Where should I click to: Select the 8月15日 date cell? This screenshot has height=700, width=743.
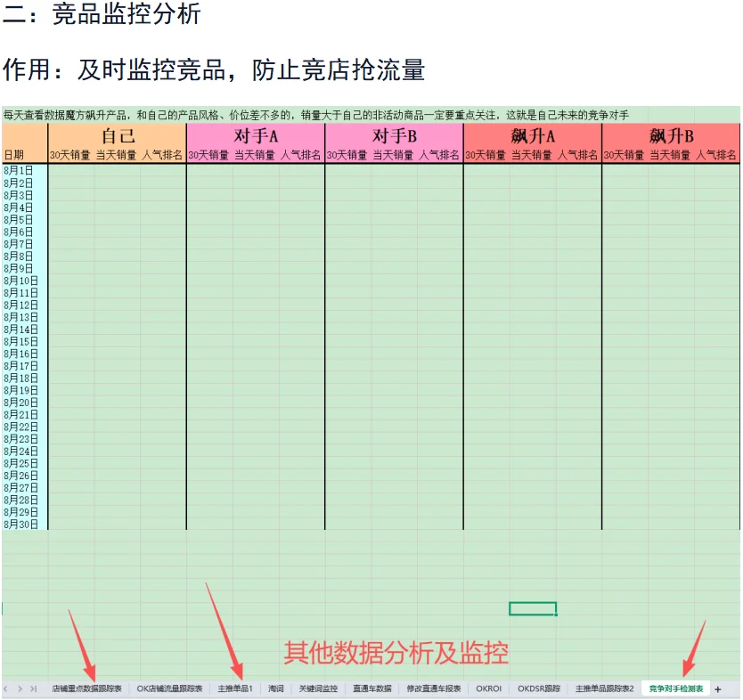(25, 341)
